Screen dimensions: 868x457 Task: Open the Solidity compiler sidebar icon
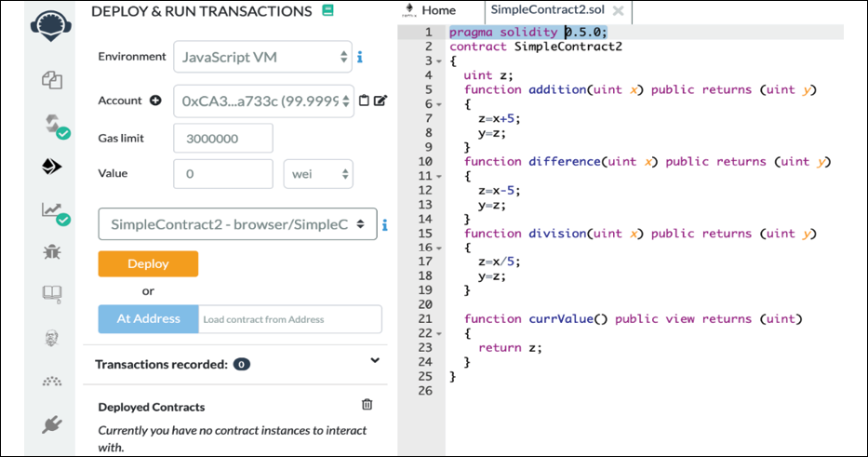pos(55,126)
